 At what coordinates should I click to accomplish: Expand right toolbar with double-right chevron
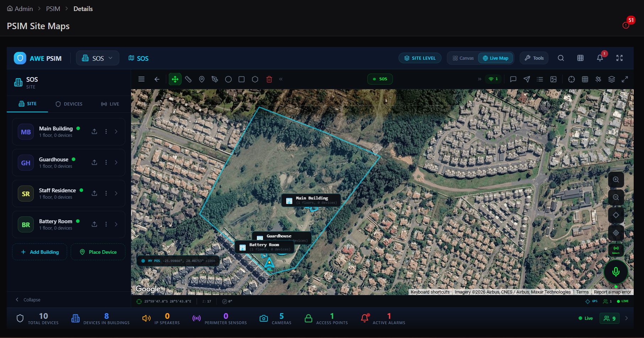[480, 79]
